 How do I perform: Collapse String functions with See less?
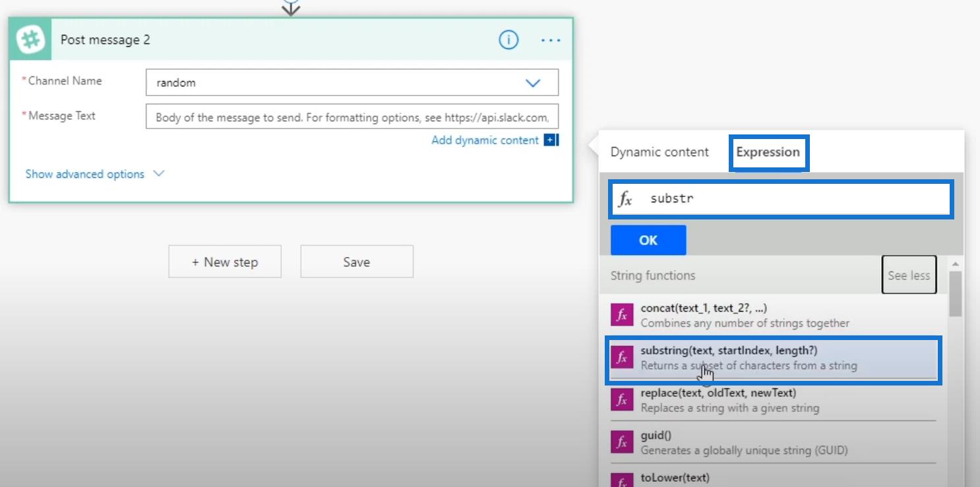(909, 275)
